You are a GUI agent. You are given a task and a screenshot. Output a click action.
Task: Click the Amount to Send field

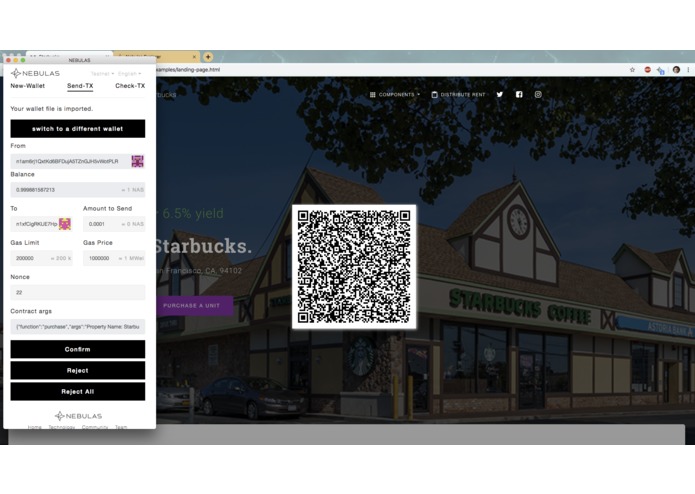pyautogui.click(x=114, y=224)
